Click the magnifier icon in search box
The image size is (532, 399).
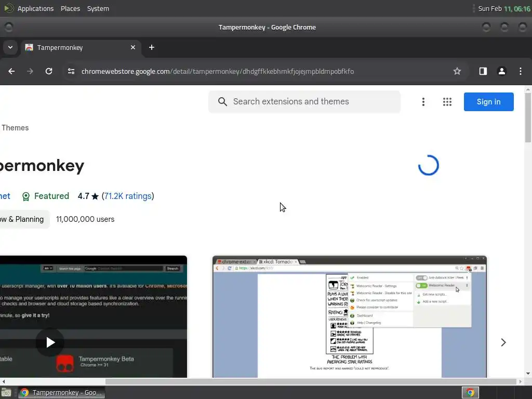tap(222, 101)
